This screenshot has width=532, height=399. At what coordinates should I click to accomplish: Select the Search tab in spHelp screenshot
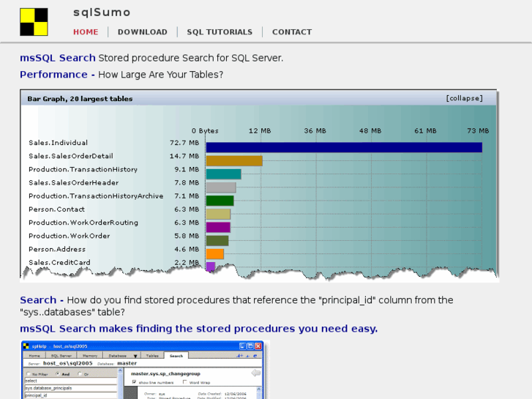(176, 356)
